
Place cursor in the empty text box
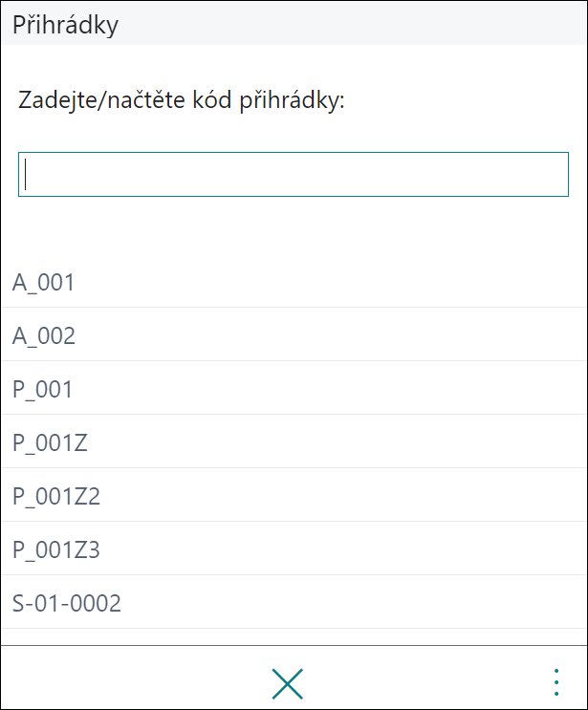click(294, 174)
